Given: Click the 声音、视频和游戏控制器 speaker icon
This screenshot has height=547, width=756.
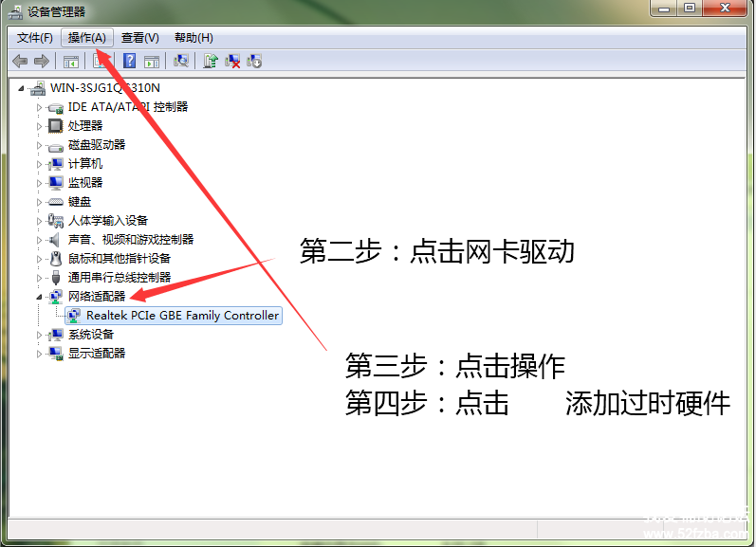Looking at the screenshot, I should pyautogui.click(x=55, y=240).
